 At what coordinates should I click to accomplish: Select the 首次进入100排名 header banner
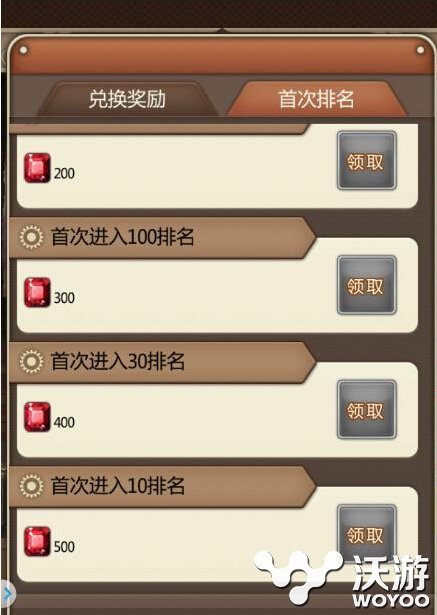click(x=163, y=237)
